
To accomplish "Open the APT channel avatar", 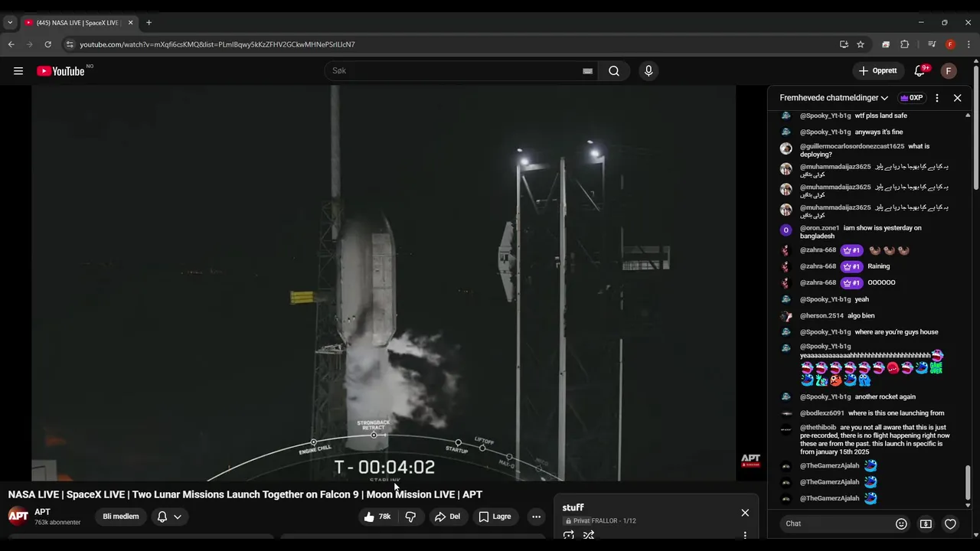I will (18, 516).
